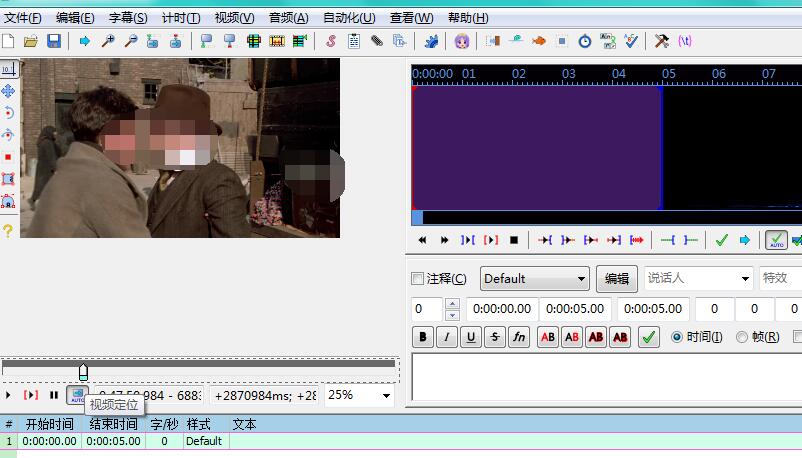Viewport: 802px width, 458px height.
Task: Open the 音频 menu
Action: 288,18
